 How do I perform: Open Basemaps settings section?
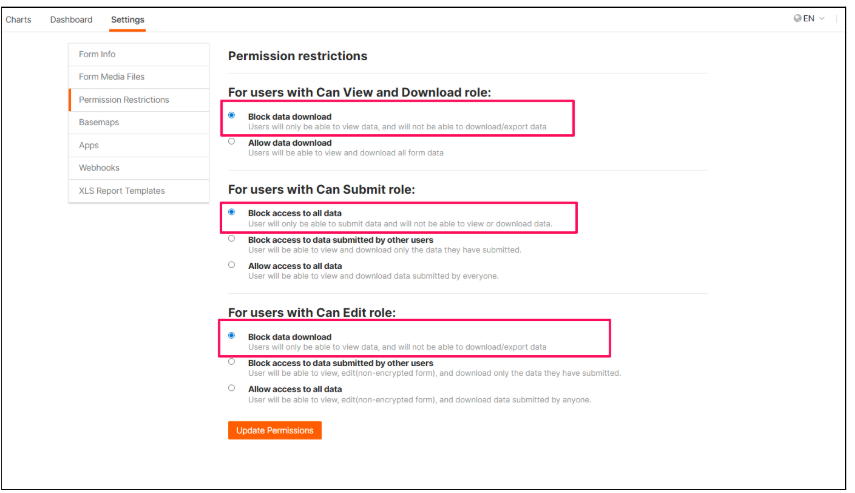tap(99, 122)
